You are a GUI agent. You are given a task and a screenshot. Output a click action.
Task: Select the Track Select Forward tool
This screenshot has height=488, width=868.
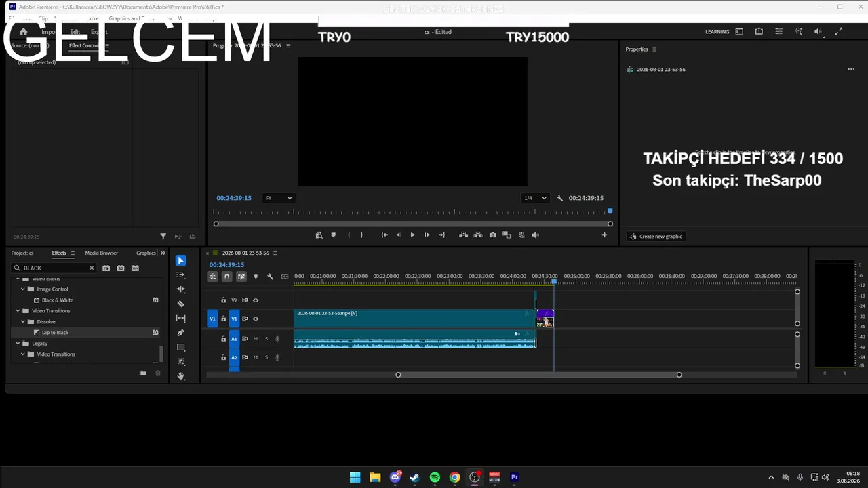(x=180, y=274)
